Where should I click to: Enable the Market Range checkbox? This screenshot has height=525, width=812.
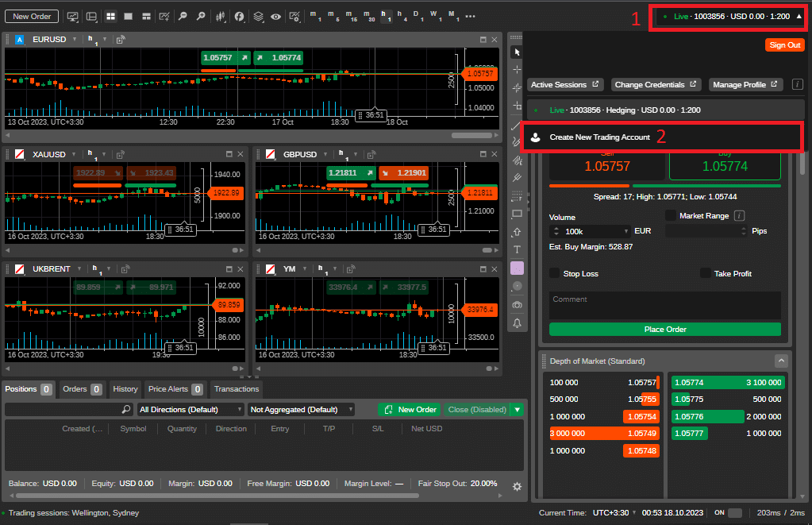click(x=671, y=215)
